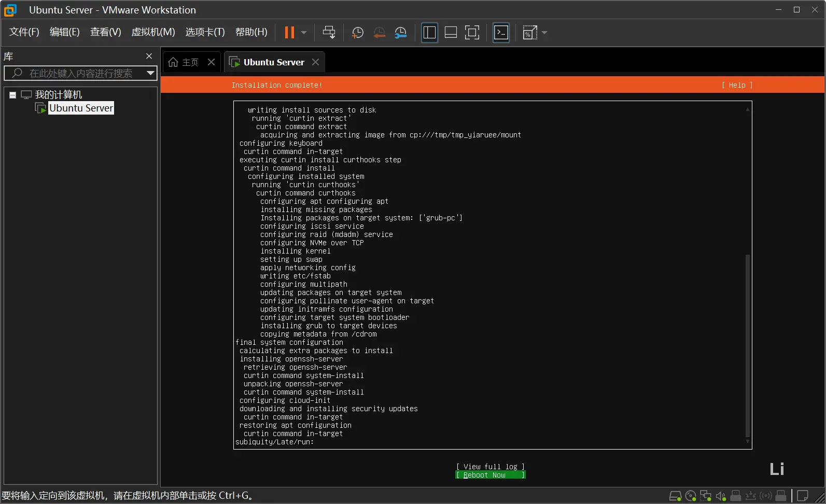Toggle the console view button

pyautogui.click(x=501, y=33)
